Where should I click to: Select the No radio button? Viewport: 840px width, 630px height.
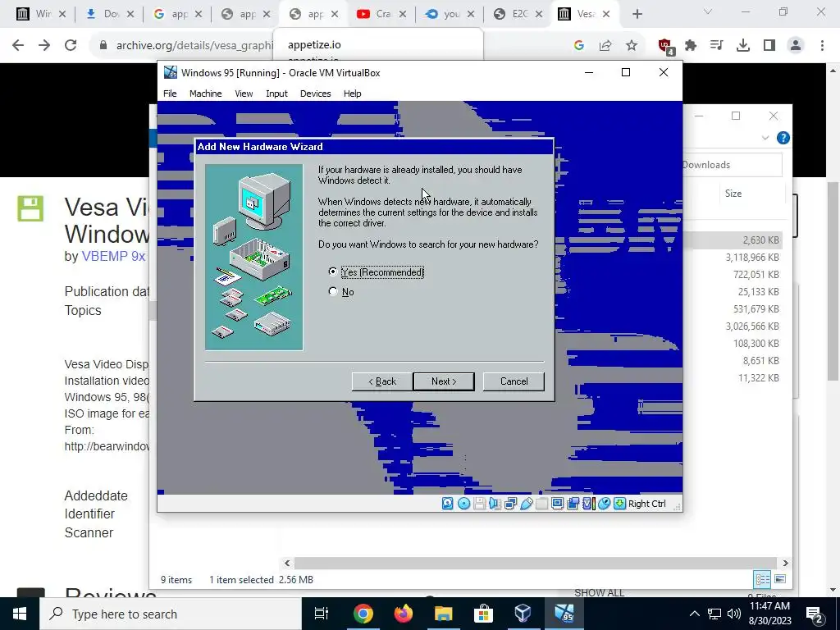click(333, 291)
